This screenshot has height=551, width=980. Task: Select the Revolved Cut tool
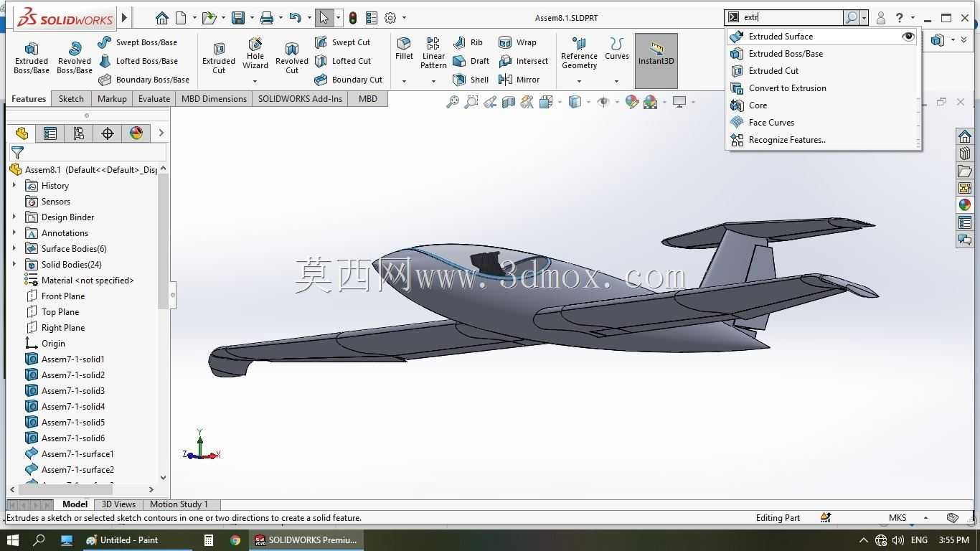292,57
